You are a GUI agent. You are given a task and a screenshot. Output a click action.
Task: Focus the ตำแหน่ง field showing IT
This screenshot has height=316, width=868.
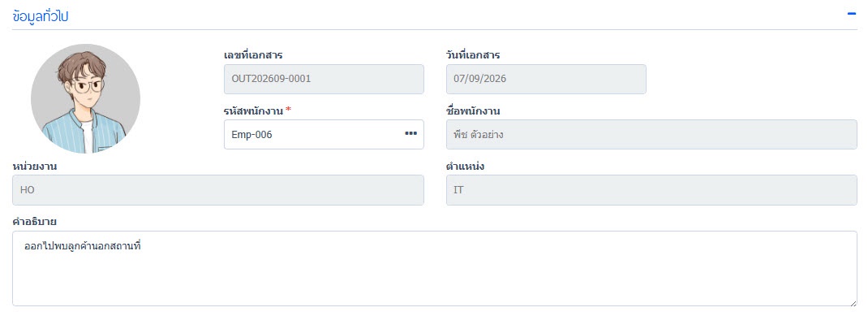pos(651,190)
